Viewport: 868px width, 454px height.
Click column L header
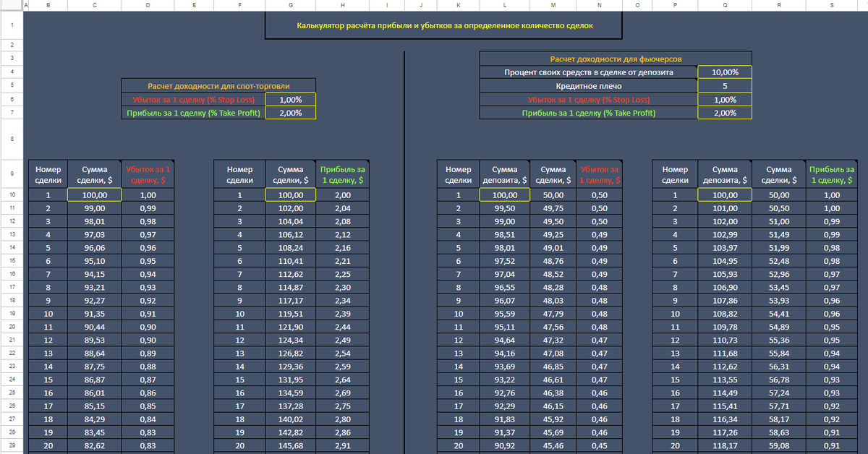[504, 6]
